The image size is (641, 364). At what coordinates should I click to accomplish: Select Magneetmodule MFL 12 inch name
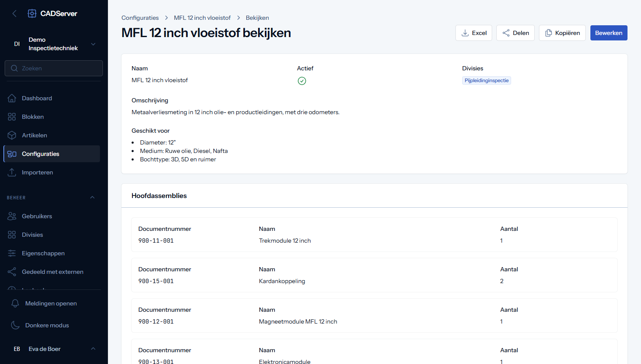click(298, 321)
